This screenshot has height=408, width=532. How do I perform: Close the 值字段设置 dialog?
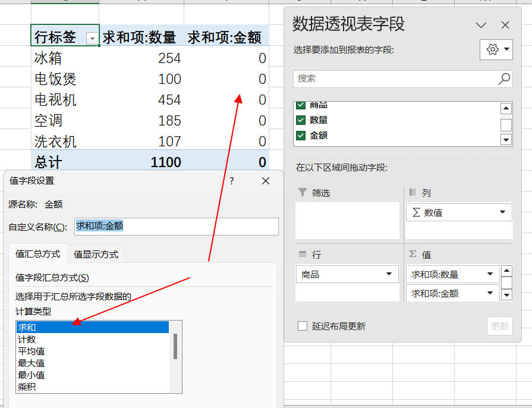(266, 181)
